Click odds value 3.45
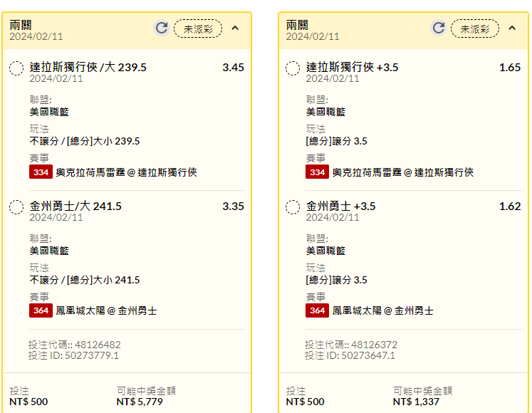 233,67
